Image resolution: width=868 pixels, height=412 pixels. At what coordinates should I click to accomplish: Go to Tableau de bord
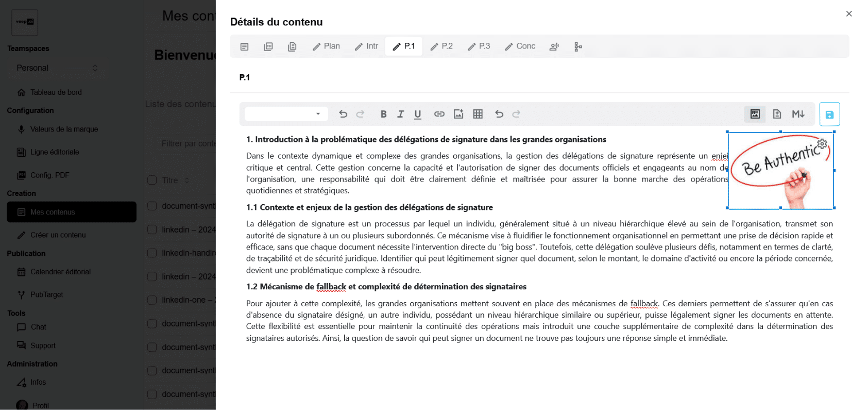49,92
